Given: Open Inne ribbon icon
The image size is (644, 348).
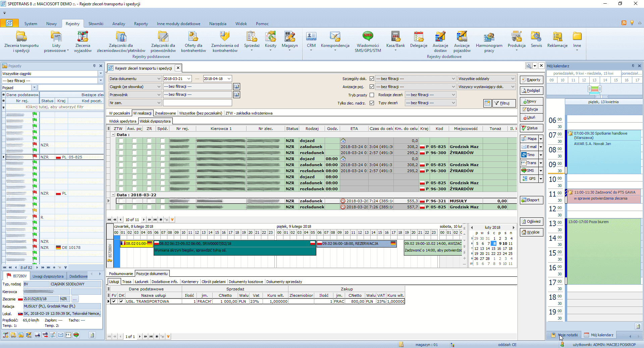Looking at the screenshot, I should point(577,42).
